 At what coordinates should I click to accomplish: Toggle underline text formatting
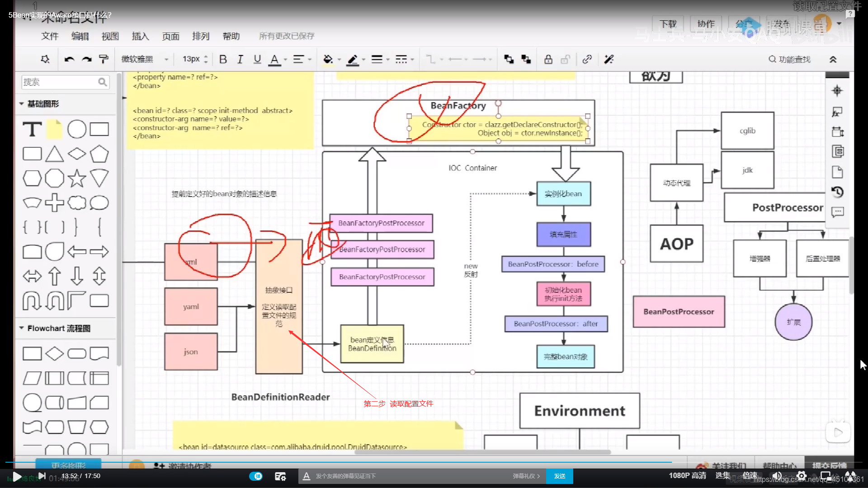[x=257, y=59]
